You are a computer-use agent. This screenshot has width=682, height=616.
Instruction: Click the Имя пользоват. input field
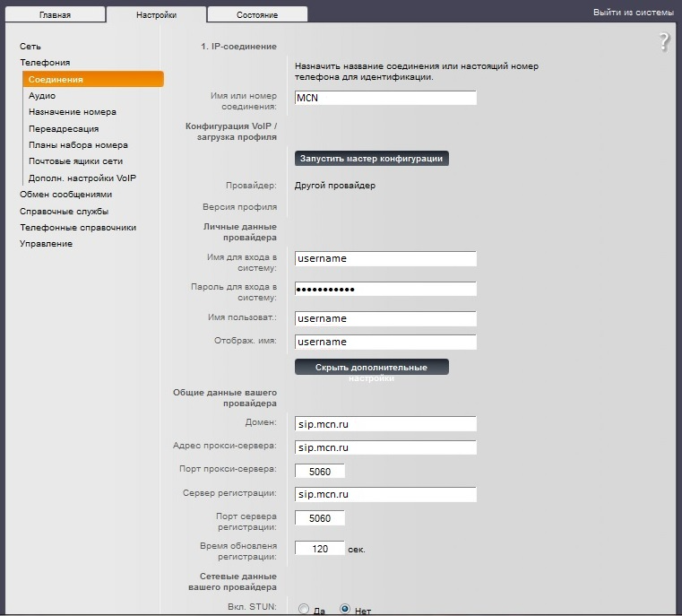point(385,318)
